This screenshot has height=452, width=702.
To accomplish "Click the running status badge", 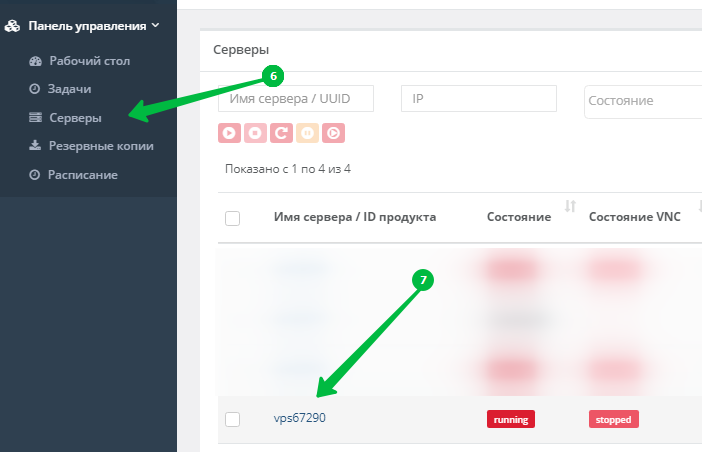I will coord(511,419).
